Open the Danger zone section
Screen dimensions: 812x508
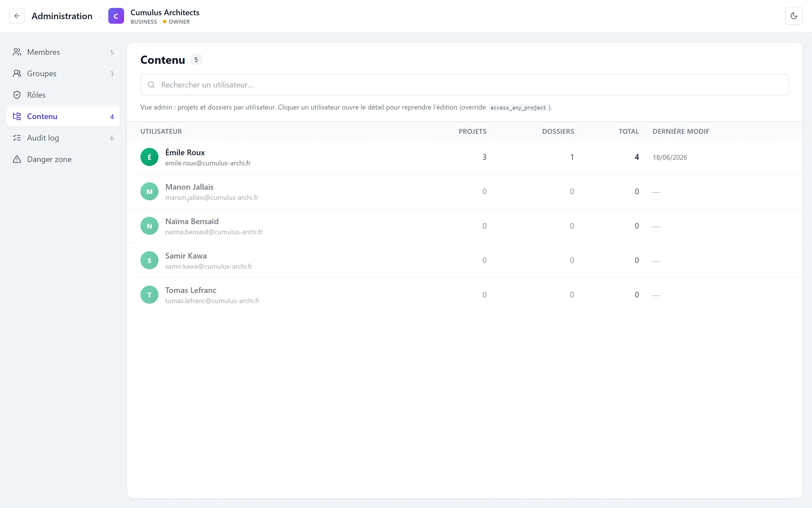tap(63, 159)
